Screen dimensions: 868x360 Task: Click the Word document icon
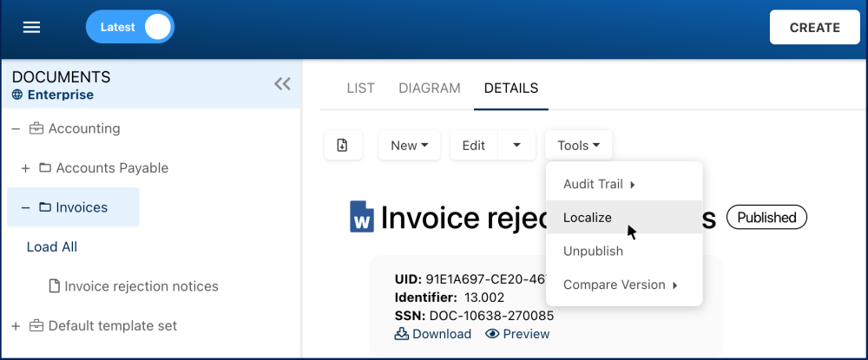tap(362, 217)
